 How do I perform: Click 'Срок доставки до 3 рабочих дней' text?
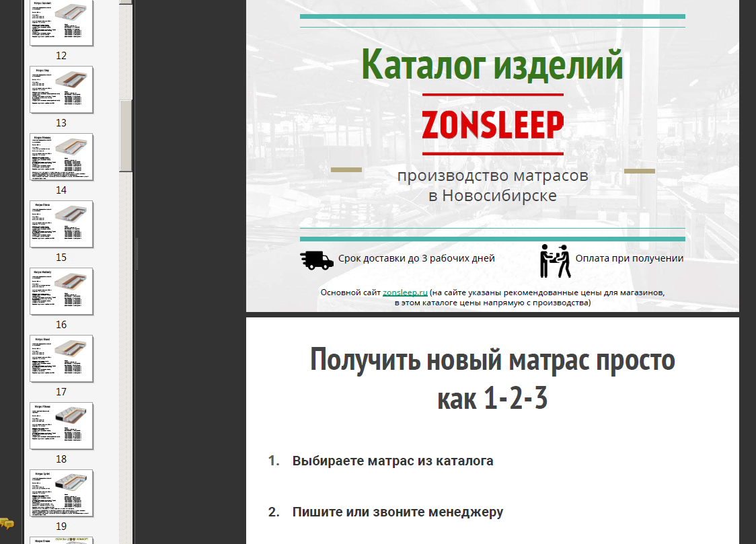pos(416,258)
